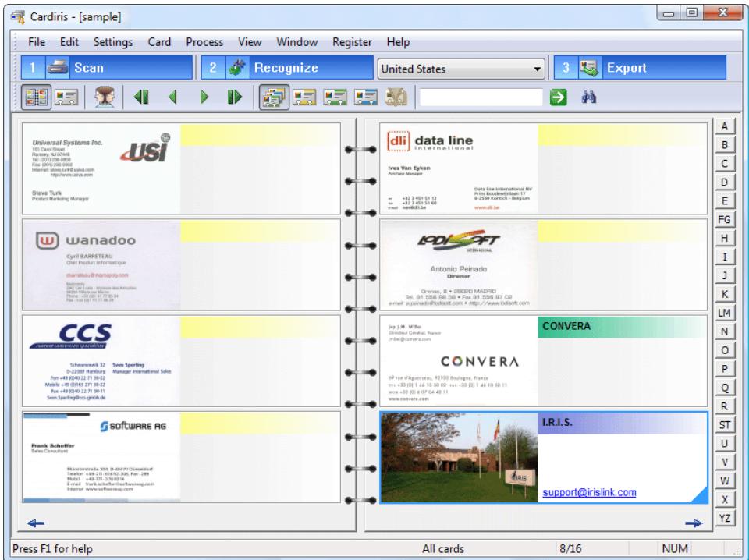
Task: Click the stacked all cards toolbar icon
Action: tap(274, 97)
